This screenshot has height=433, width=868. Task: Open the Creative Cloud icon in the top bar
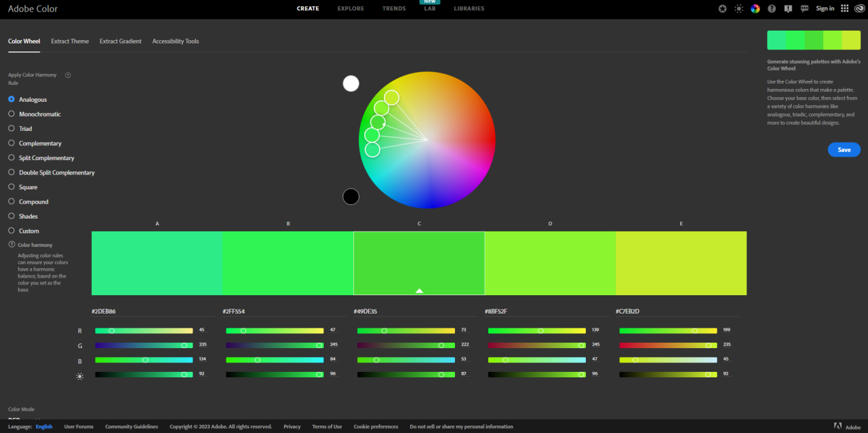859,8
